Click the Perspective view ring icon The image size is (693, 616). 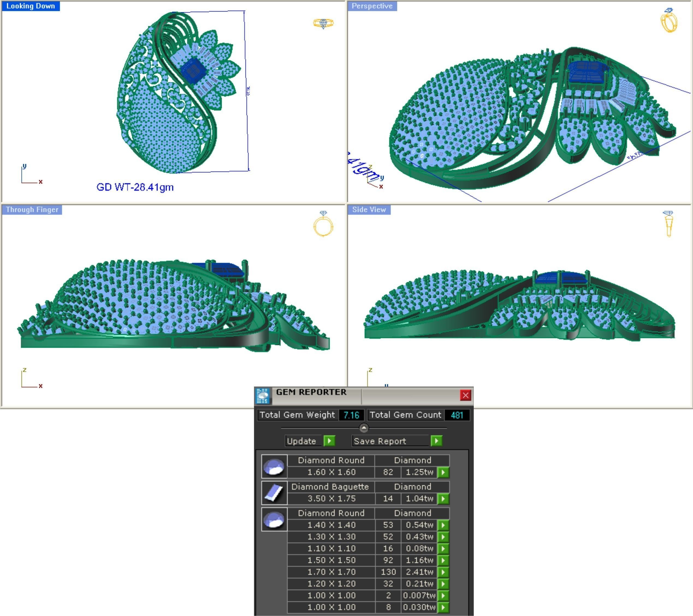[669, 21]
